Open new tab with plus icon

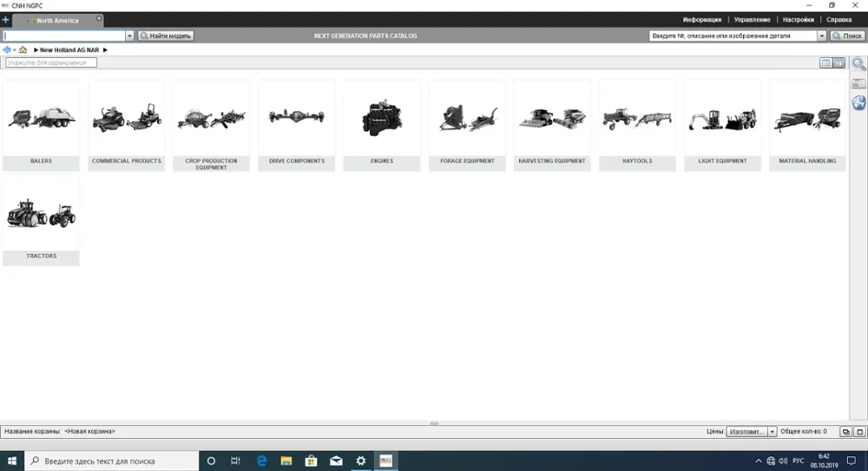[x=5, y=20]
